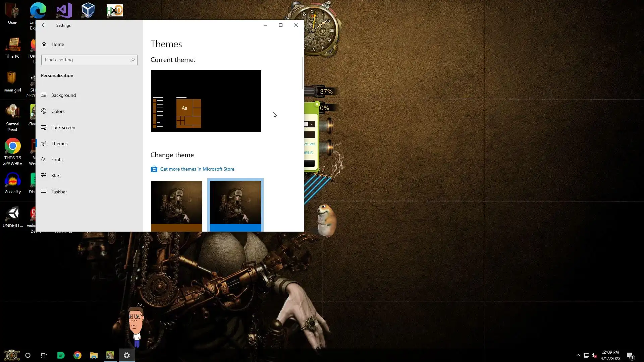Open the Background personalization page

(63, 95)
